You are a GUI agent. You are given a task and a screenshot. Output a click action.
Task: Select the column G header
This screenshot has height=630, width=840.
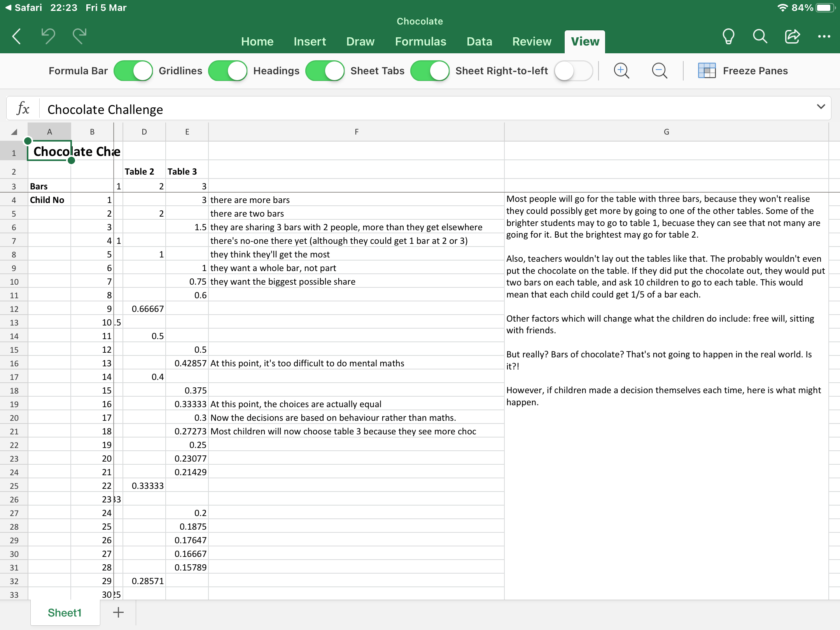(666, 132)
